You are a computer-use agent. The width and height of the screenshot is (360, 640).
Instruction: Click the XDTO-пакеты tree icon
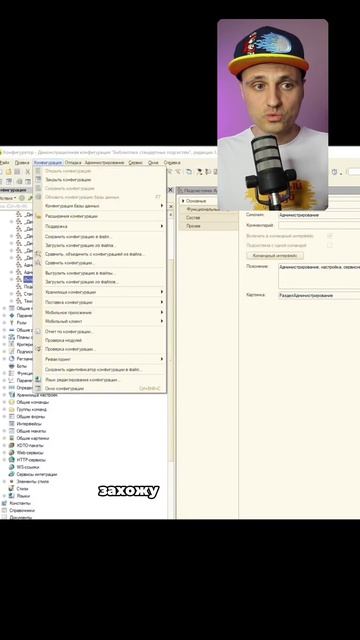click(x=12, y=445)
